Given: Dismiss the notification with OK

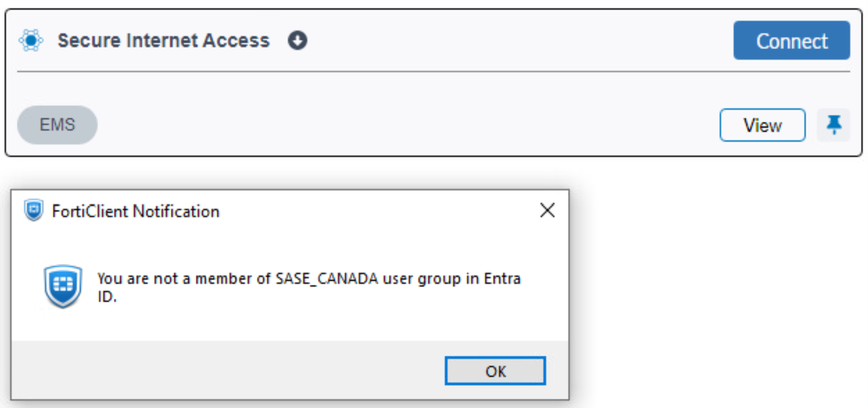Looking at the screenshot, I should click(496, 371).
